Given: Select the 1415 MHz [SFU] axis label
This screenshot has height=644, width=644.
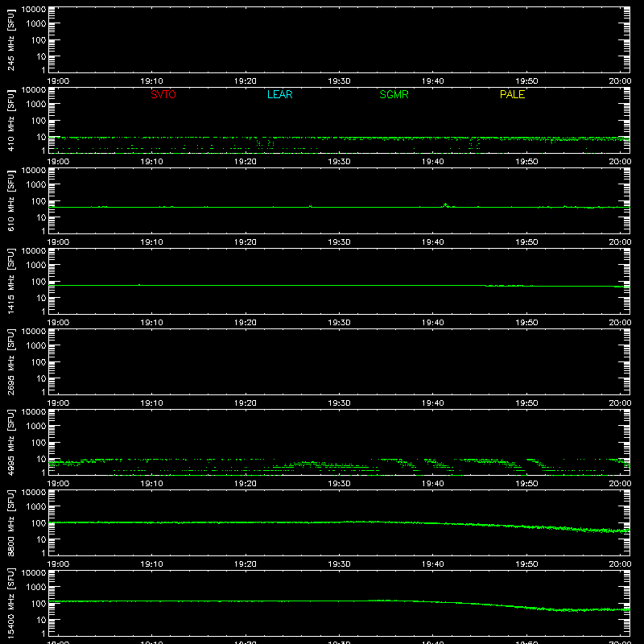Looking at the screenshot, I should [11, 282].
